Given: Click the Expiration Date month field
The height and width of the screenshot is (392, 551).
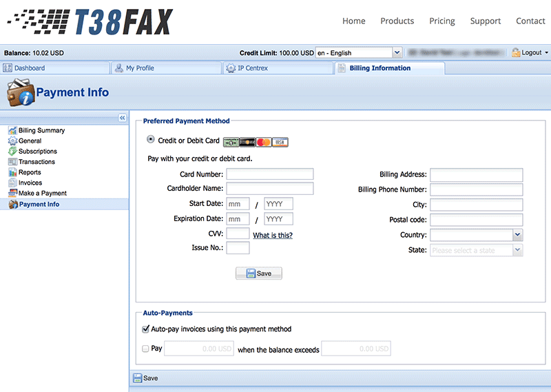Looking at the screenshot, I should pyautogui.click(x=238, y=218).
